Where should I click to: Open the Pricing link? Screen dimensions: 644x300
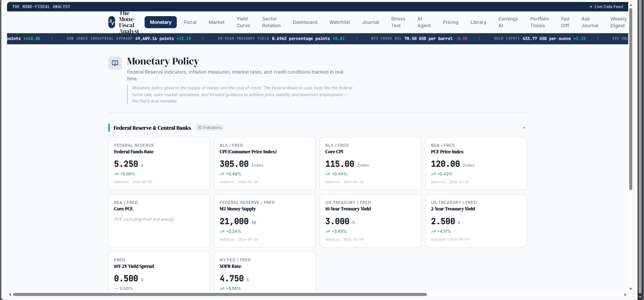450,22
